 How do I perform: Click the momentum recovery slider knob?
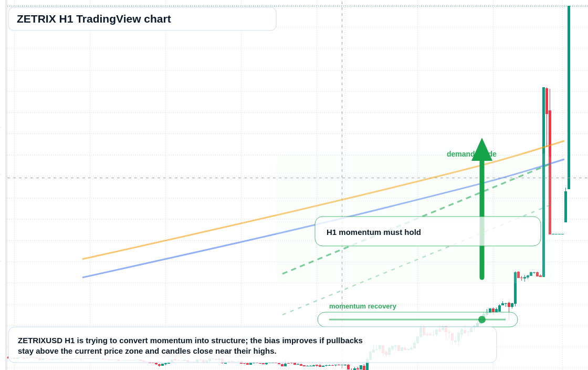coord(482,320)
